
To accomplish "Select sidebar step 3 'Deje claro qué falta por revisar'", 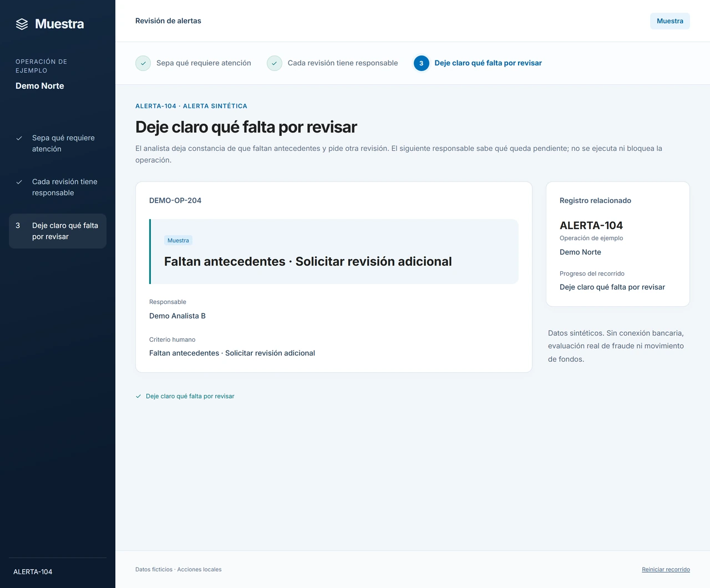I will (58, 231).
